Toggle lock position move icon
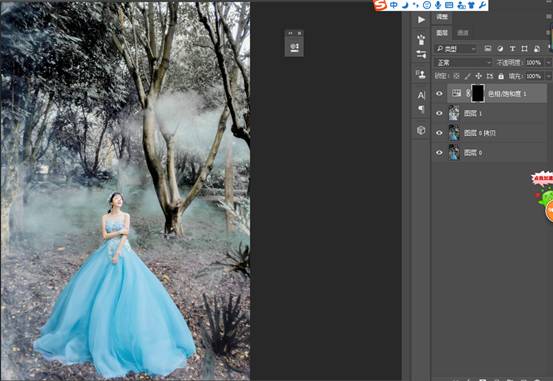This screenshot has height=381, width=553. [479, 76]
